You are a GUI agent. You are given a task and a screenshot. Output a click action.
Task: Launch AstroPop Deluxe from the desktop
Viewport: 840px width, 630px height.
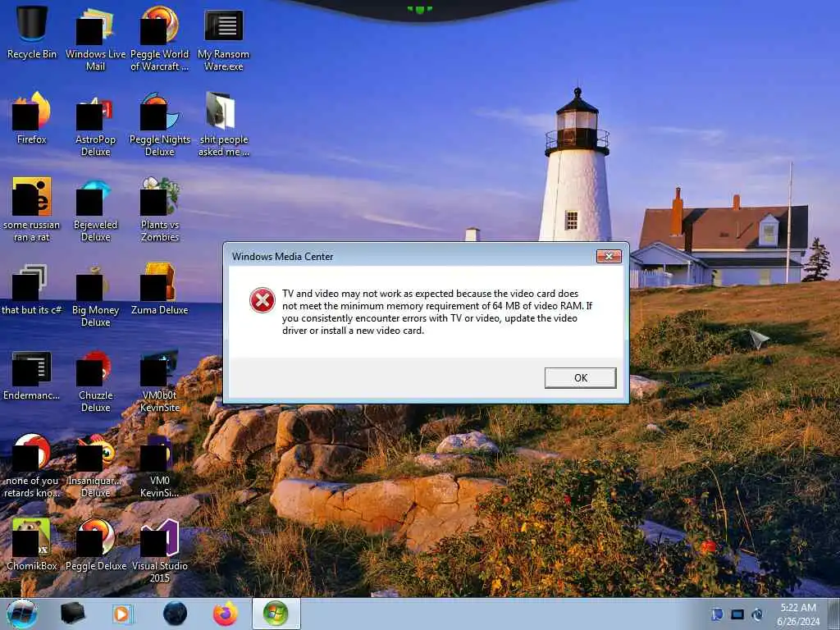click(x=95, y=126)
